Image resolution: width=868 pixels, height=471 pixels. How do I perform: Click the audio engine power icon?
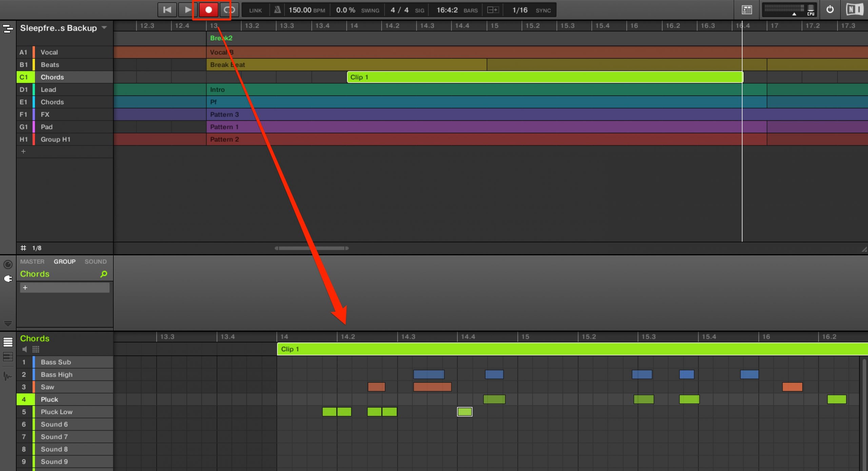point(830,10)
